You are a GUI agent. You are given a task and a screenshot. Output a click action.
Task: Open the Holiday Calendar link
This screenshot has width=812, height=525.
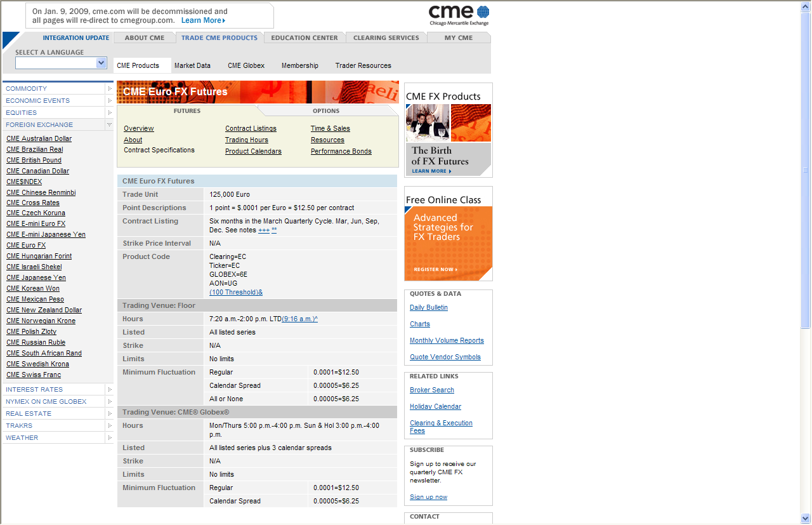[x=435, y=406]
